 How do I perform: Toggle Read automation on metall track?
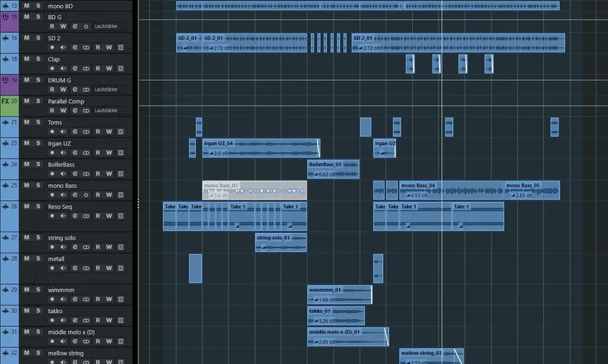[98, 269]
